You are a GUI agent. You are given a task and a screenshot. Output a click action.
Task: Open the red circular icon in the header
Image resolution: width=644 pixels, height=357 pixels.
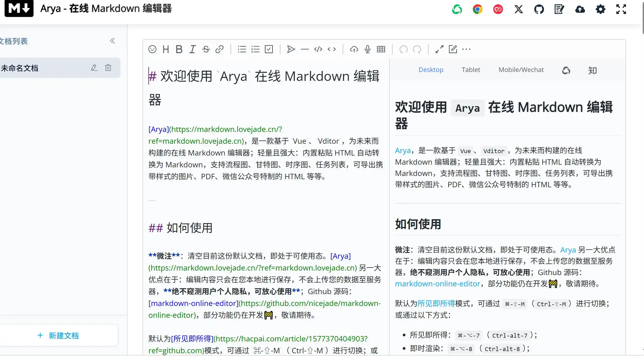[498, 9]
